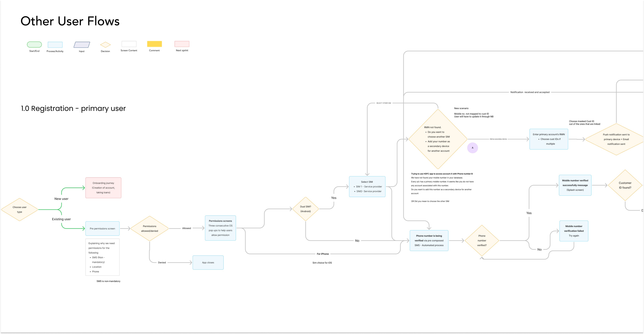Click the Dual SIM? (Android) diamond
The image size is (644, 334).
click(x=305, y=209)
